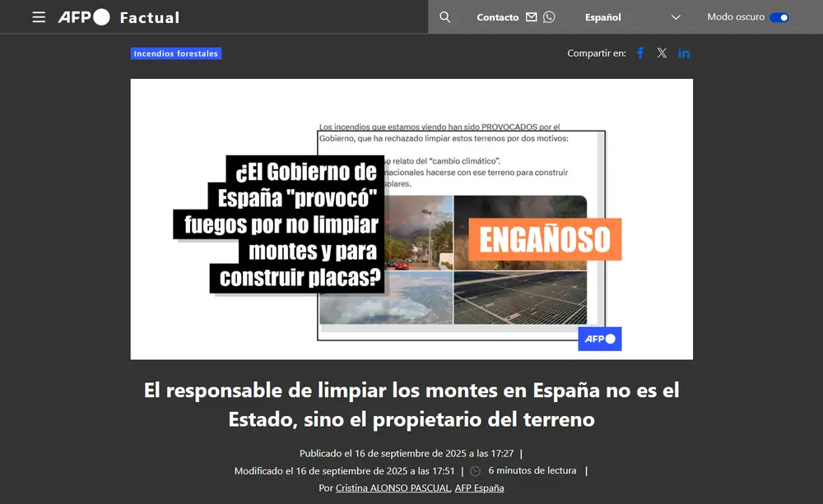Open the Incendios forestales category tag
The image size is (823, 504).
176,53
